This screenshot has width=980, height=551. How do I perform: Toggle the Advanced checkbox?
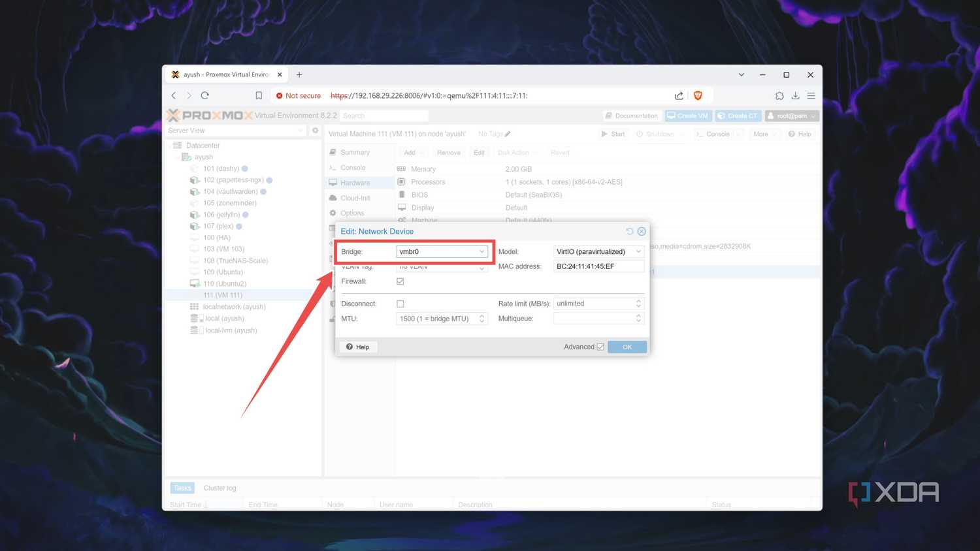(x=600, y=347)
